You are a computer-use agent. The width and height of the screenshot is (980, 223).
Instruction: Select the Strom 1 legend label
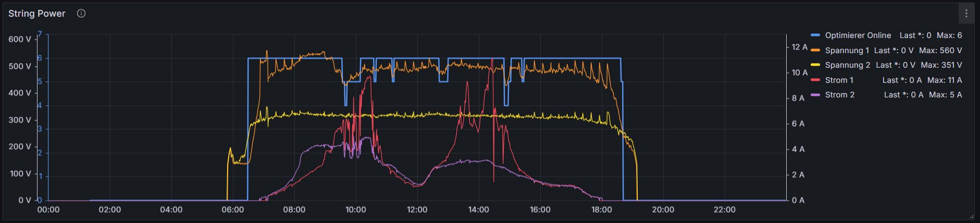click(x=839, y=80)
